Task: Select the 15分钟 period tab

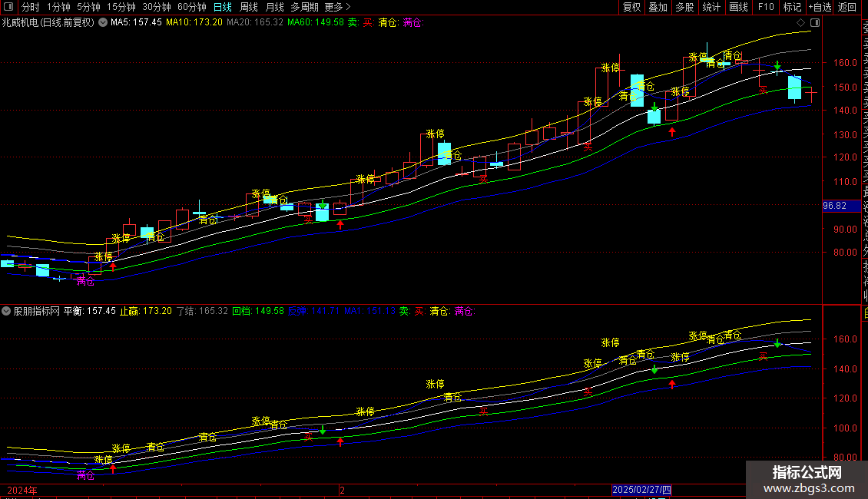Action: (121, 7)
